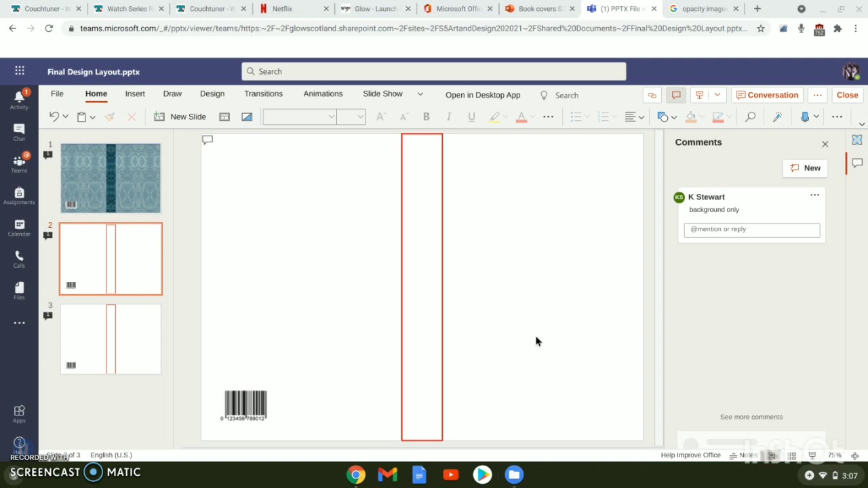
Task: Click Fit slide to window icon
Action: coord(855,455)
